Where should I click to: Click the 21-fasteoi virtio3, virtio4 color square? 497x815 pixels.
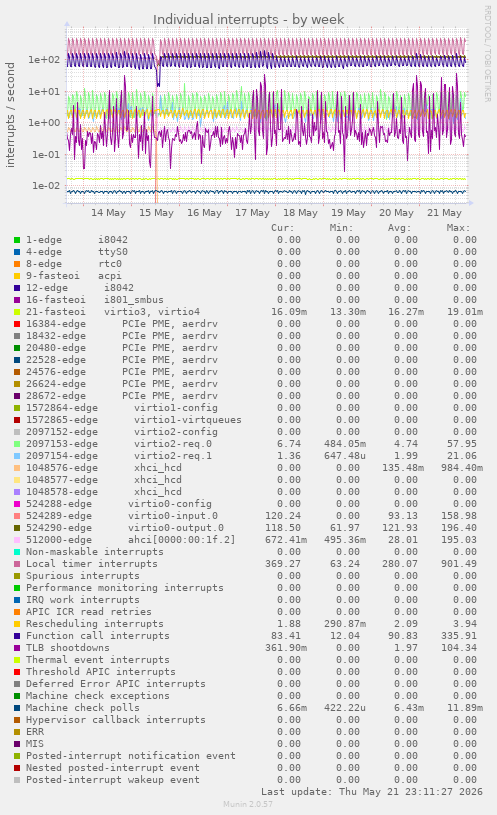click(x=17, y=312)
